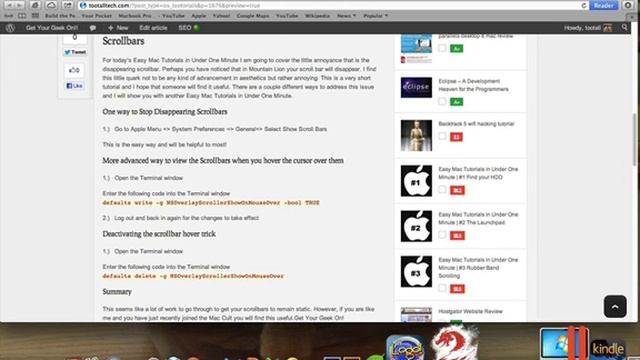640x360 pixels.
Task: Open the Get Your Geek On! site menu
Action: (x=52, y=28)
